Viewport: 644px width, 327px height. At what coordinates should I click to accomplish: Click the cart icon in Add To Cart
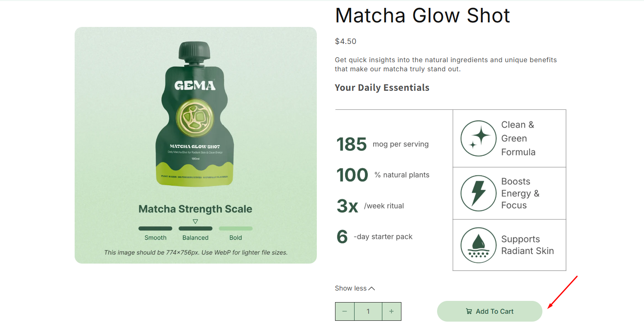[469, 311]
